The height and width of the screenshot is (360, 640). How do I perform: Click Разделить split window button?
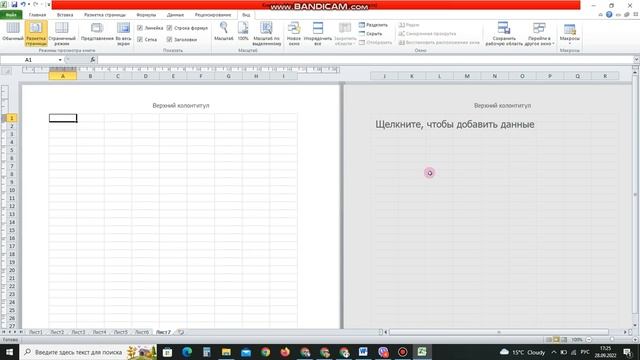(373, 25)
